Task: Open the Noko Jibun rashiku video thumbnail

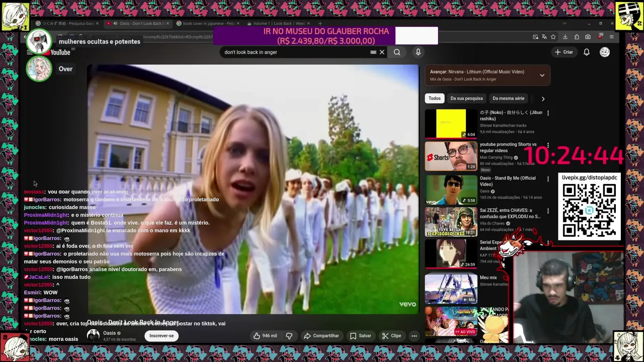Action: click(451, 124)
